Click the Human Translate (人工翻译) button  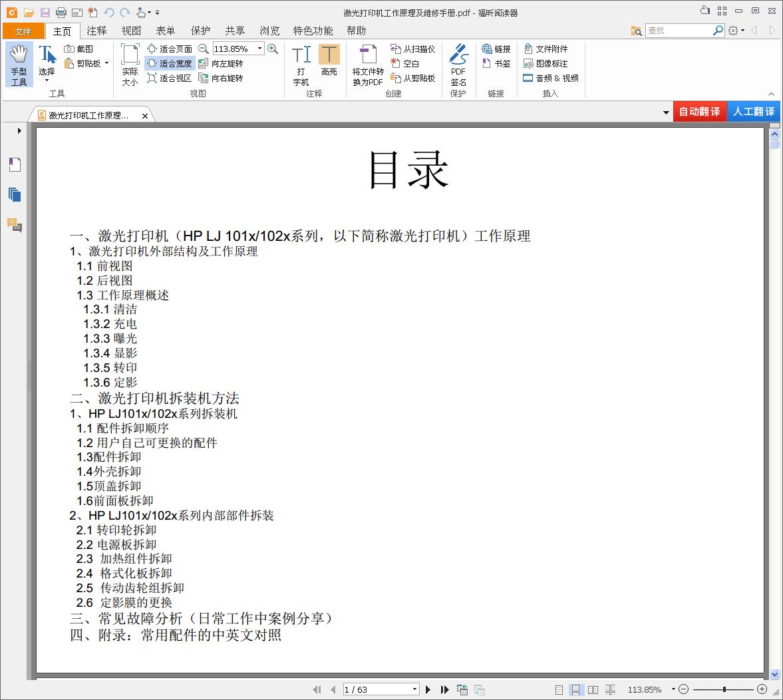(754, 111)
